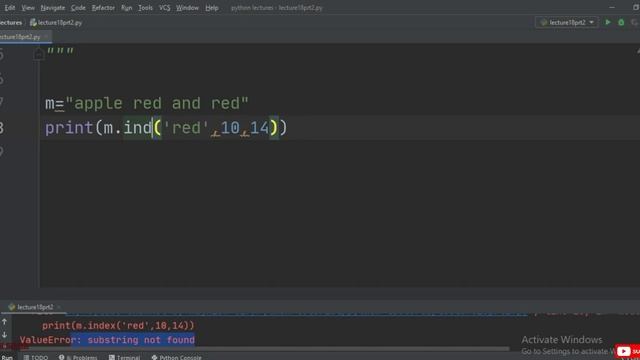Start debugging with the green bug icon
Image resolution: width=640 pixels, height=360 pixels.
click(621, 22)
